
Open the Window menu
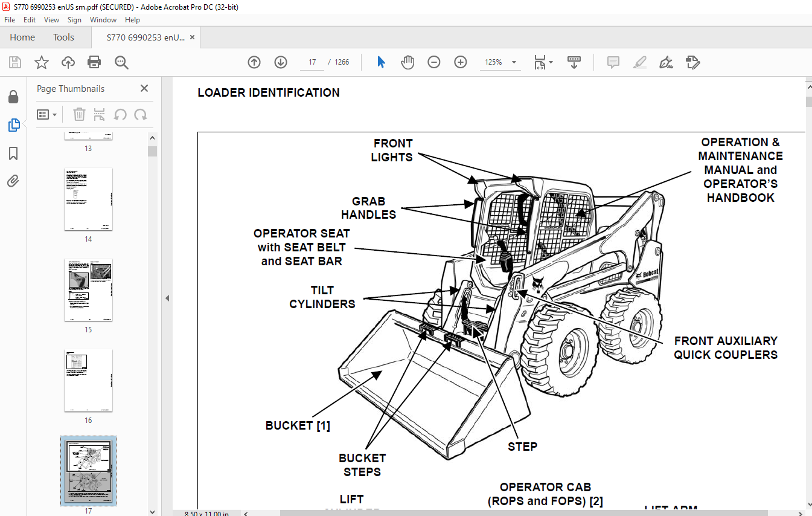[x=103, y=20]
